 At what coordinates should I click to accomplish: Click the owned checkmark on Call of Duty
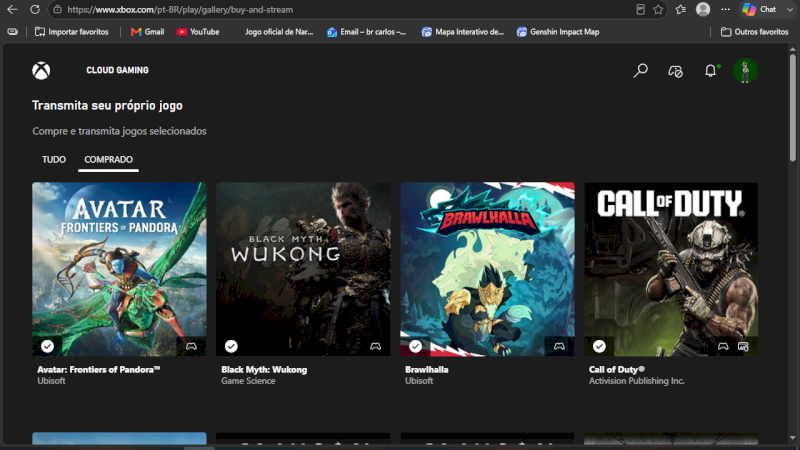599,346
